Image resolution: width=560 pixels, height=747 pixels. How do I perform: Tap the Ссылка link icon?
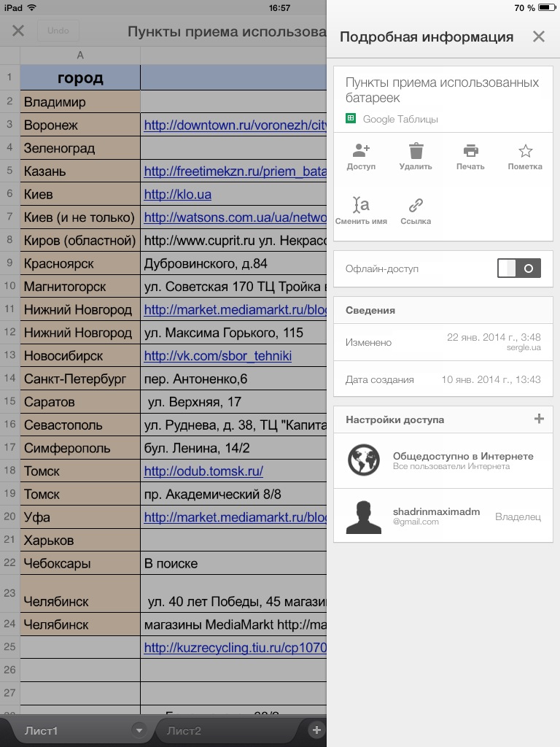pyautogui.click(x=416, y=206)
